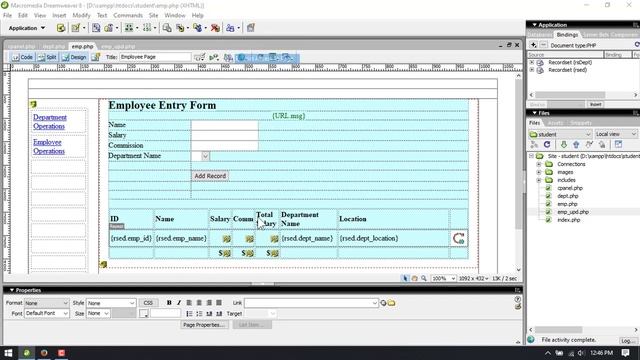The width and height of the screenshot is (640, 360).
Task: Click the Italic button in Properties
Action: (179, 302)
